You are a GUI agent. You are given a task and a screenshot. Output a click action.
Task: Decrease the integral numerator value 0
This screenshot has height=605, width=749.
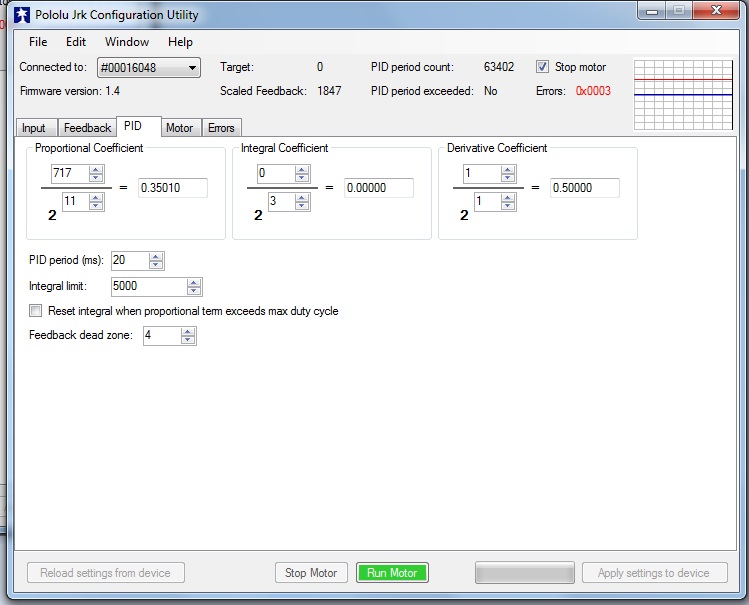point(302,177)
